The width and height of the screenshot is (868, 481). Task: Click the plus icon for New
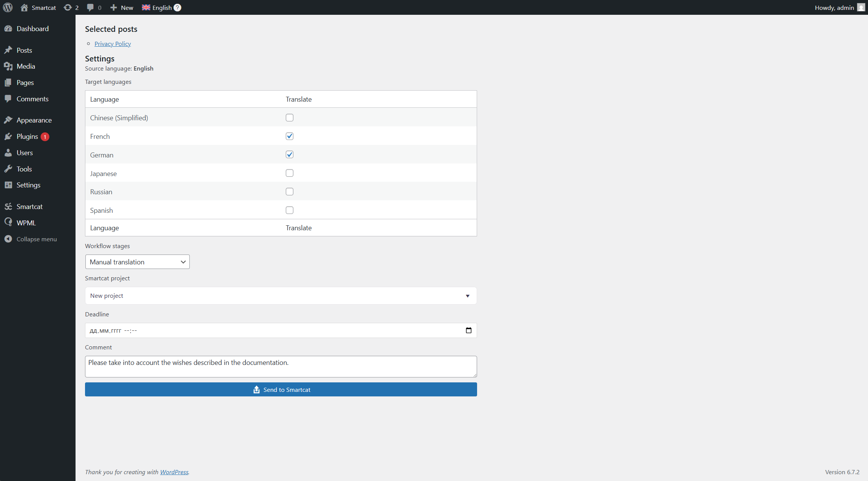coord(113,8)
